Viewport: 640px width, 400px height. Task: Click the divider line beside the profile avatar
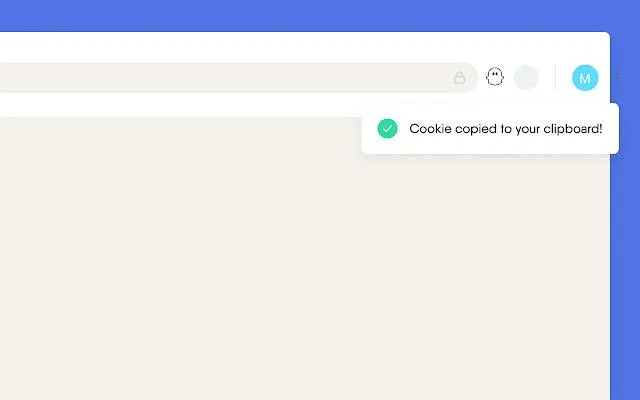[555, 77]
